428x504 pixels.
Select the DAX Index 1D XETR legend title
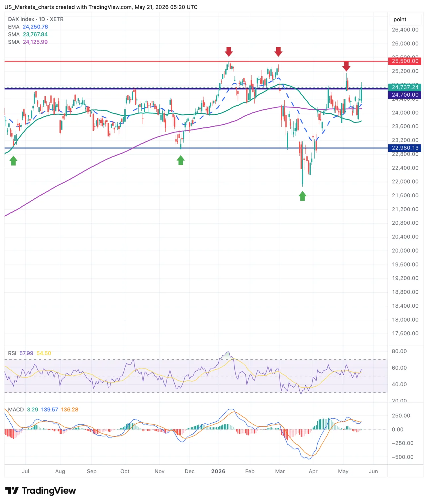click(x=36, y=19)
